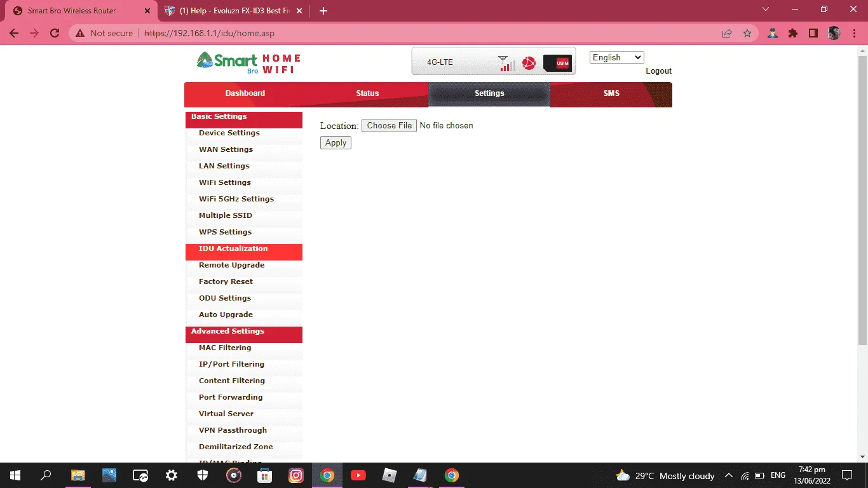Image resolution: width=868 pixels, height=488 pixels.
Task: Click the red globe internet status icon
Action: click(x=529, y=63)
